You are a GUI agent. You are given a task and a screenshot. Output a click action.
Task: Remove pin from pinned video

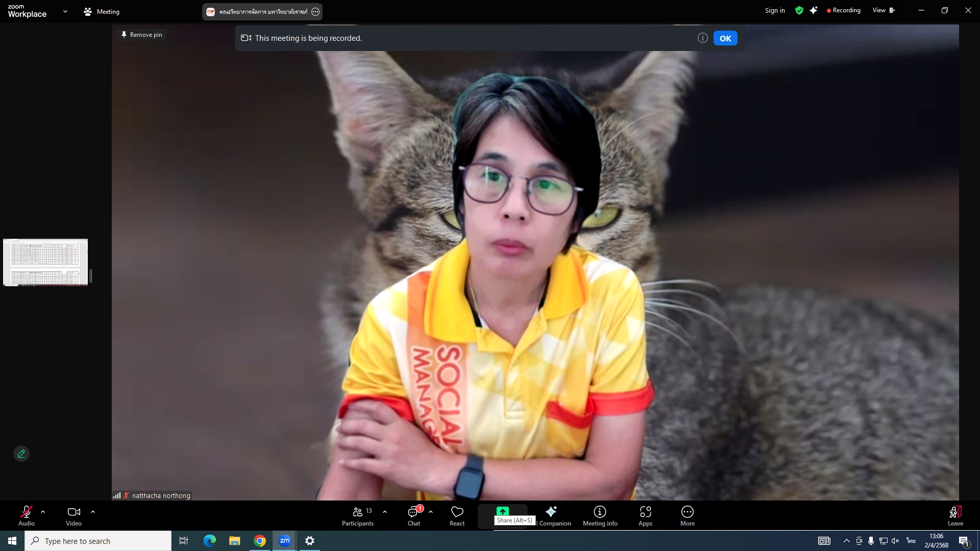click(141, 35)
